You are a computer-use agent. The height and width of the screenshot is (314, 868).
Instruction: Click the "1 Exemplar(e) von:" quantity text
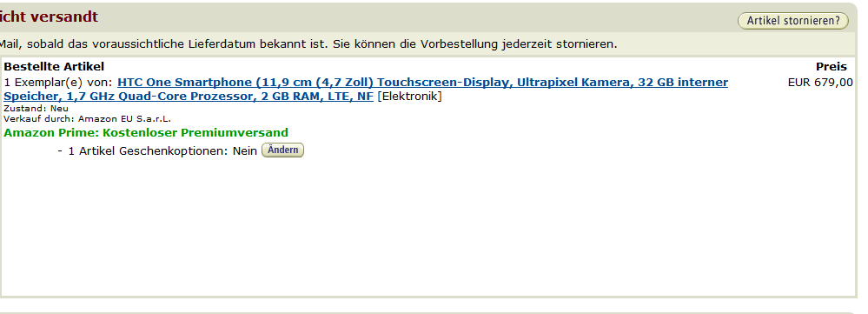pyautogui.click(x=59, y=83)
